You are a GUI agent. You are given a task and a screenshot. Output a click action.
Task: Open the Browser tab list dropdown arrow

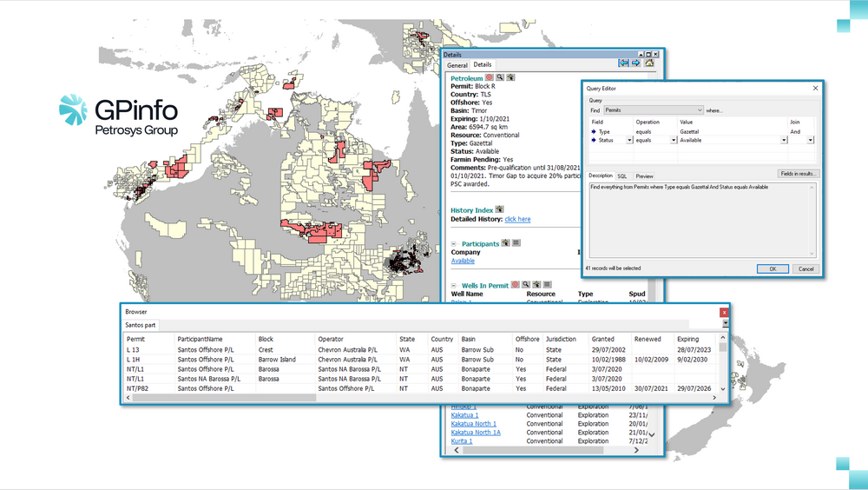725,323
